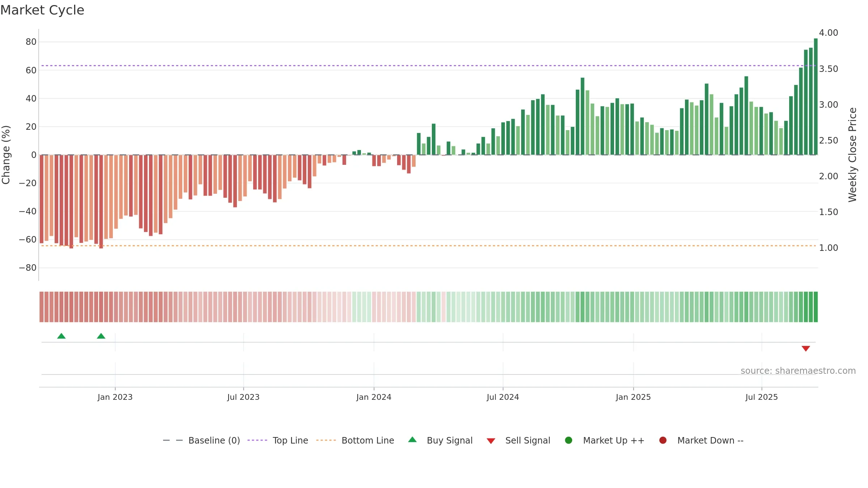This screenshot has height=488, width=868.
Task: Click the orange dotted Bottom Line
Action: 429,245
